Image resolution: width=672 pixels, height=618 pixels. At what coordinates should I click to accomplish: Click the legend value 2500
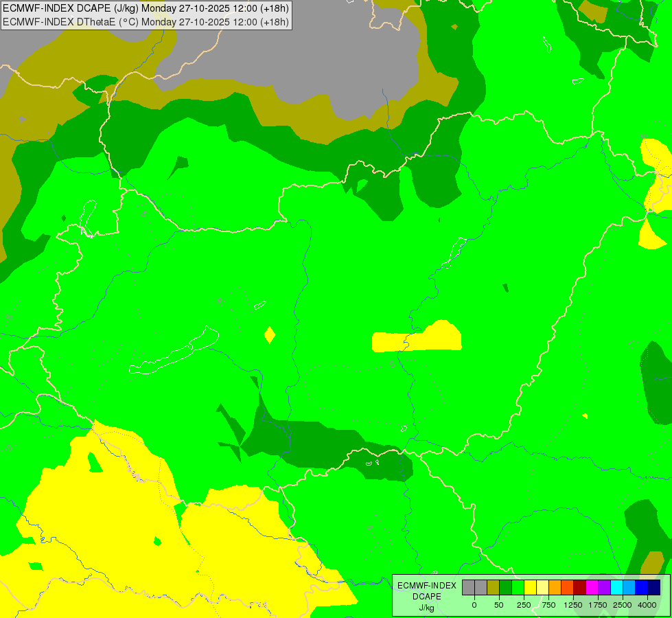pyautogui.click(x=623, y=605)
